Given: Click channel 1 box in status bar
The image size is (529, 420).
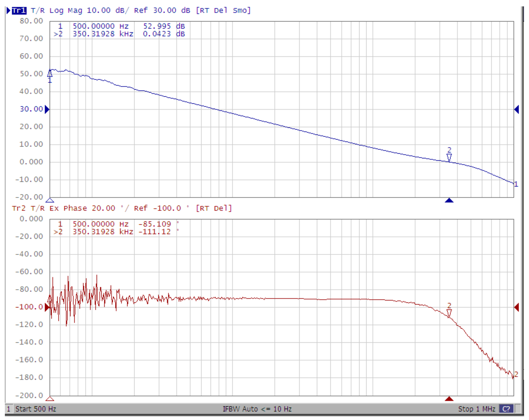Looking at the screenshot, I should coord(9,409).
